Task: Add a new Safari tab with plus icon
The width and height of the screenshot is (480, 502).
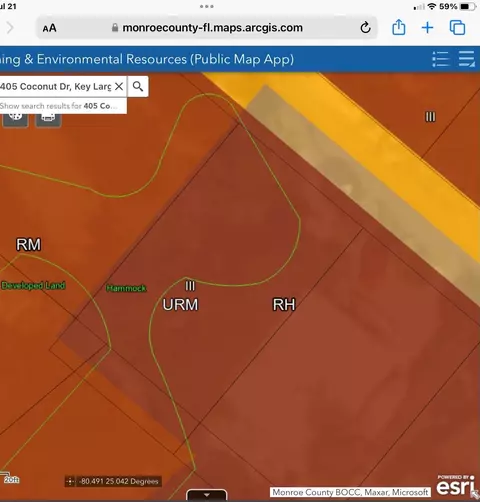Action: (x=427, y=28)
